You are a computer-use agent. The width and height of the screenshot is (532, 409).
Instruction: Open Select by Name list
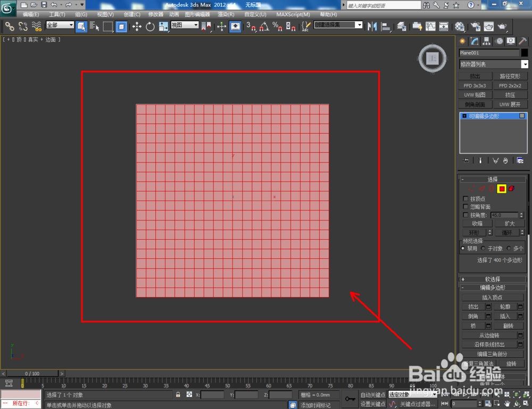point(94,26)
